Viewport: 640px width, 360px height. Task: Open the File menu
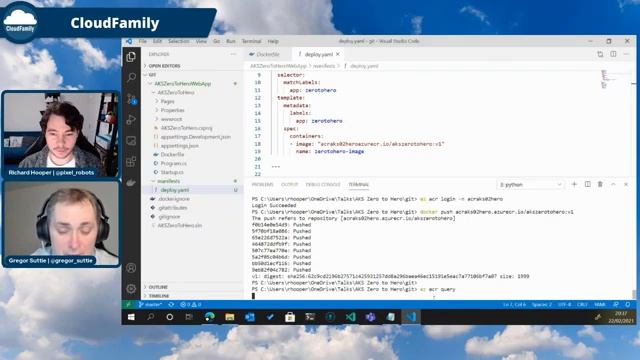[x=142, y=41]
